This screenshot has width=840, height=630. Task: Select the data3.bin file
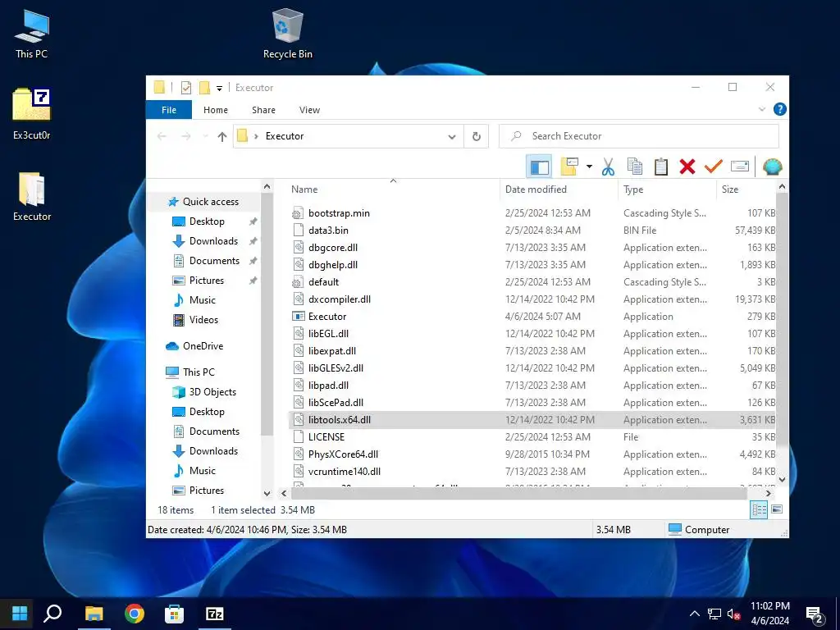coord(328,231)
